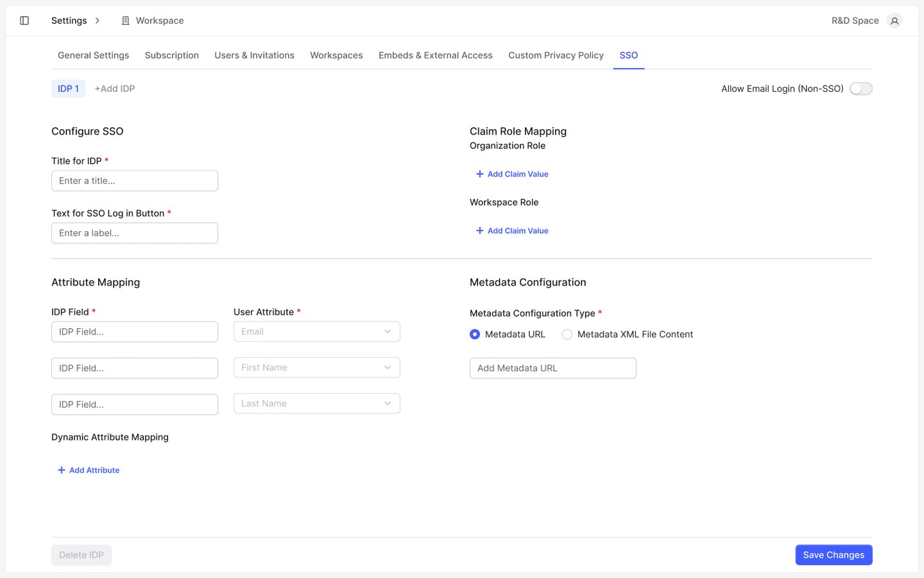Image resolution: width=924 pixels, height=578 pixels.
Task: Focus the SSO Log in Button label field
Action: (x=135, y=233)
